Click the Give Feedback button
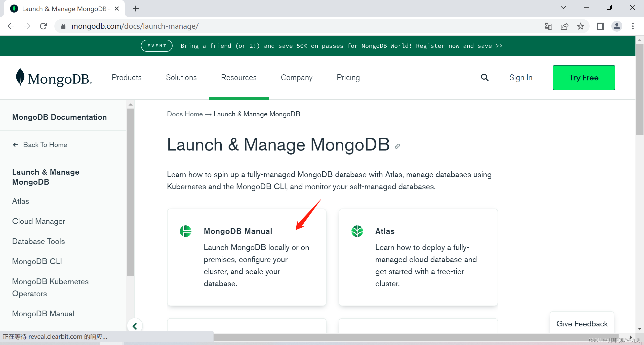644x345 pixels. tap(582, 324)
